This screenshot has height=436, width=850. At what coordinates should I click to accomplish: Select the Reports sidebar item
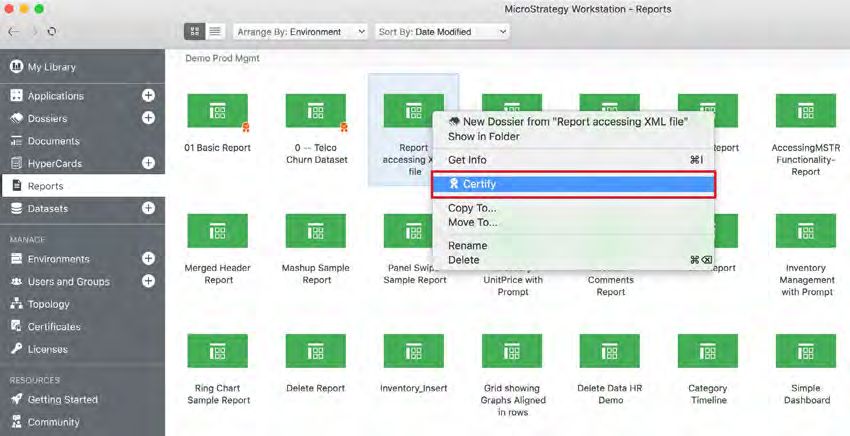[x=82, y=186]
